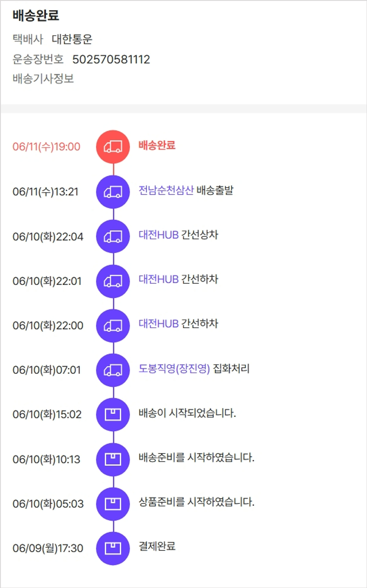Click truck icon at 06/10 22:00 간선하차
The image size is (367, 588).
[x=113, y=326]
